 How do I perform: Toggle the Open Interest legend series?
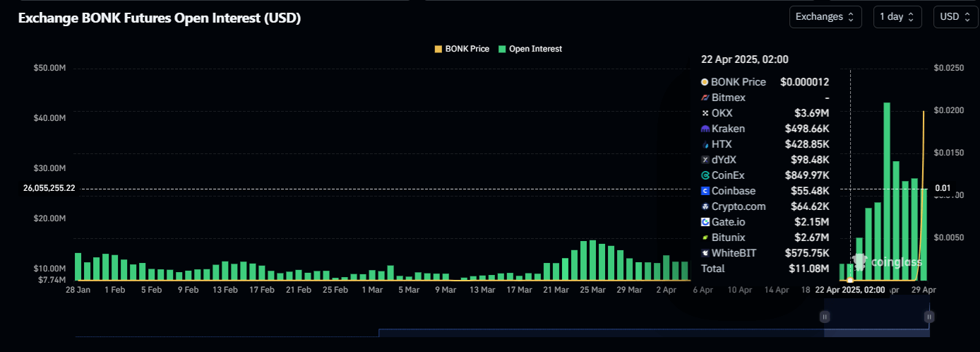530,49
